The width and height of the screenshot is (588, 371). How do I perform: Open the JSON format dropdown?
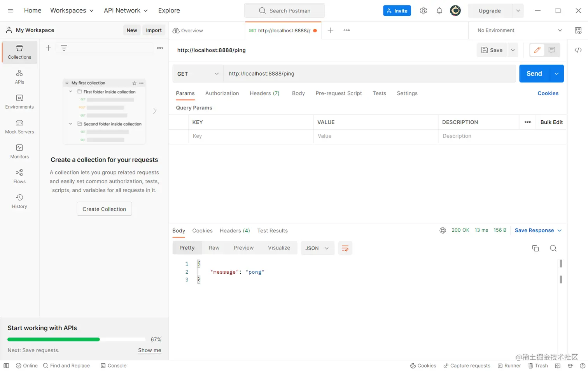(x=317, y=248)
